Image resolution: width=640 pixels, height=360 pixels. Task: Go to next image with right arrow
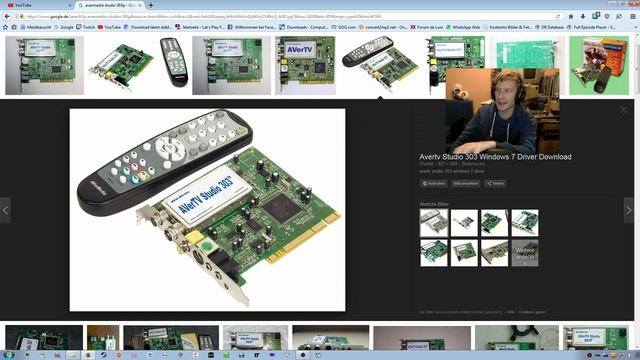coord(629,210)
